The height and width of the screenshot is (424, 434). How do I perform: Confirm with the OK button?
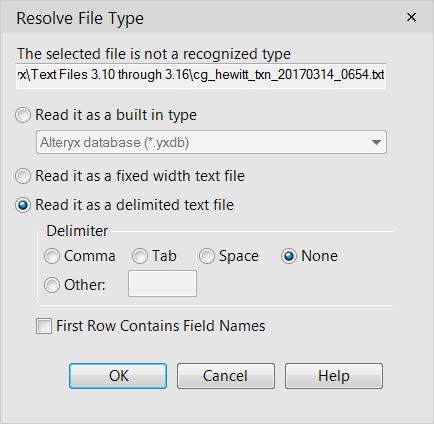118,376
